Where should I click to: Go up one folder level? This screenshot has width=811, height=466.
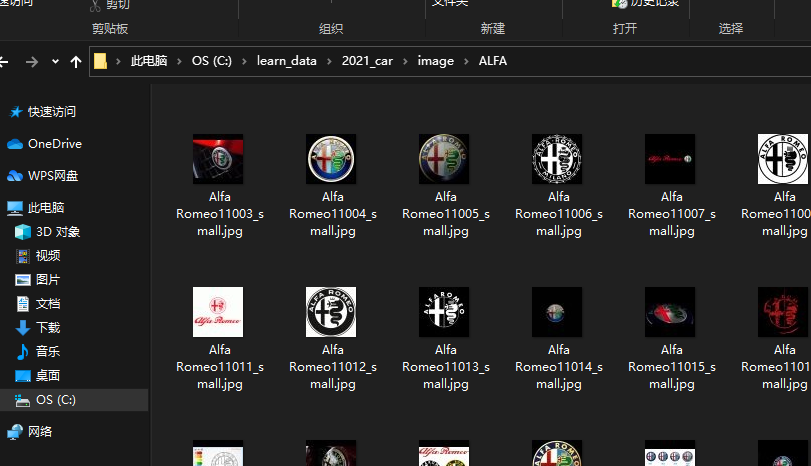[x=76, y=62]
